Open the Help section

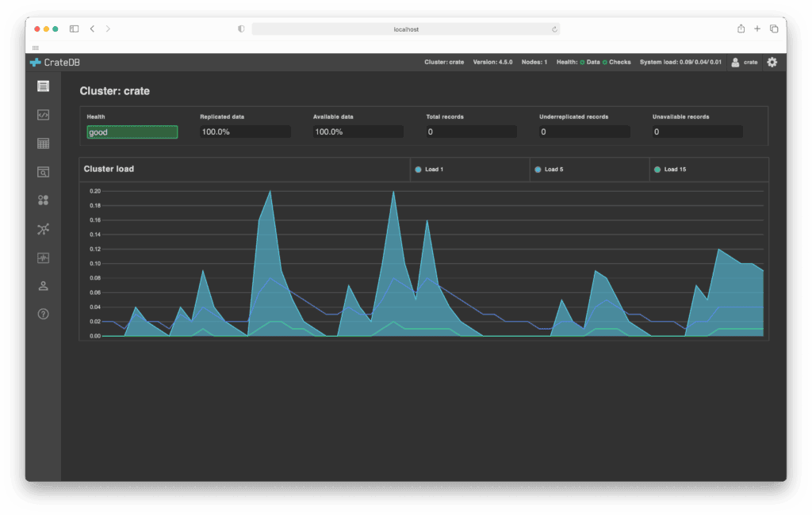[43, 314]
